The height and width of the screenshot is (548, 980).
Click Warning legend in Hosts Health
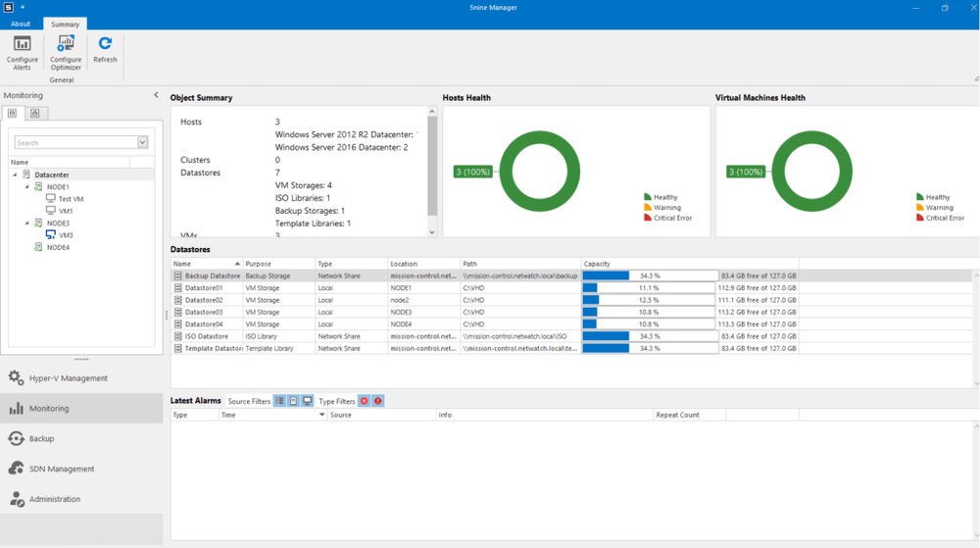pyautogui.click(x=661, y=208)
